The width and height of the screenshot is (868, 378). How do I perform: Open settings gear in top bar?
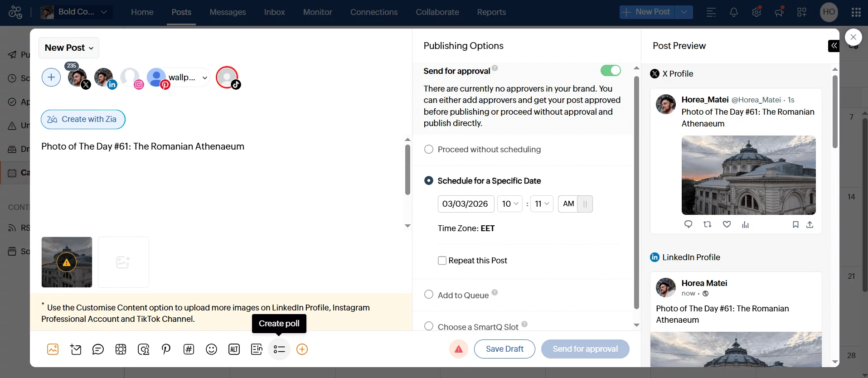tap(756, 12)
